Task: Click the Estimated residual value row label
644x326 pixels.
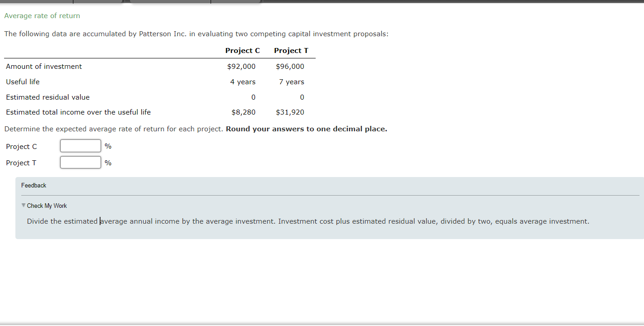Action: click(48, 97)
